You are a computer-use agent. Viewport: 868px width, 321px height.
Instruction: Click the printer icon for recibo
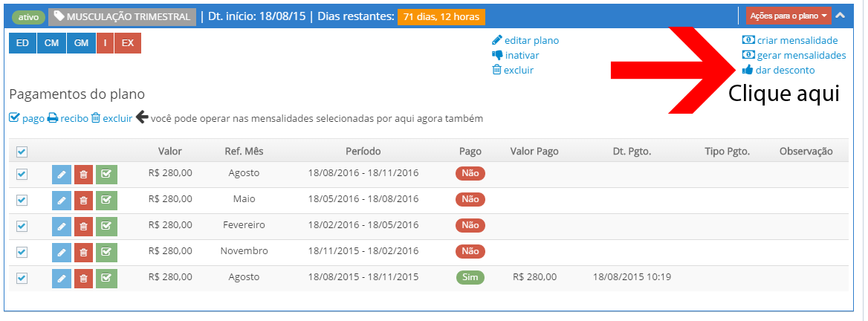click(53, 117)
